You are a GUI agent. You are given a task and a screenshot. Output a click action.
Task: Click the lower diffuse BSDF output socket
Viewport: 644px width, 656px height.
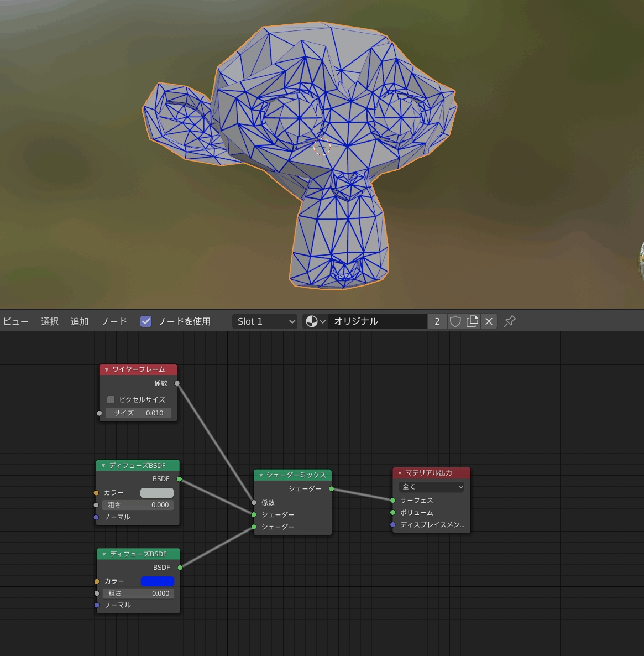pyautogui.click(x=180, y=568)
